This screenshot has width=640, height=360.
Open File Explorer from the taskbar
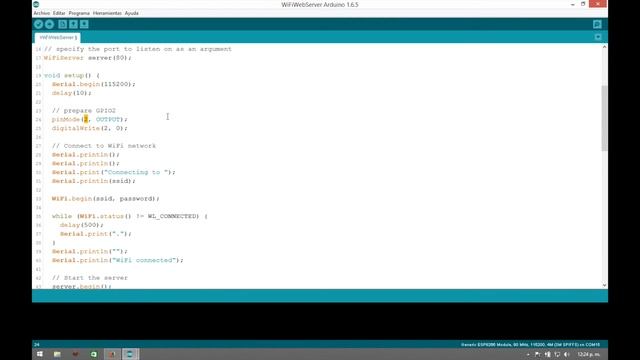click(57, 354)
